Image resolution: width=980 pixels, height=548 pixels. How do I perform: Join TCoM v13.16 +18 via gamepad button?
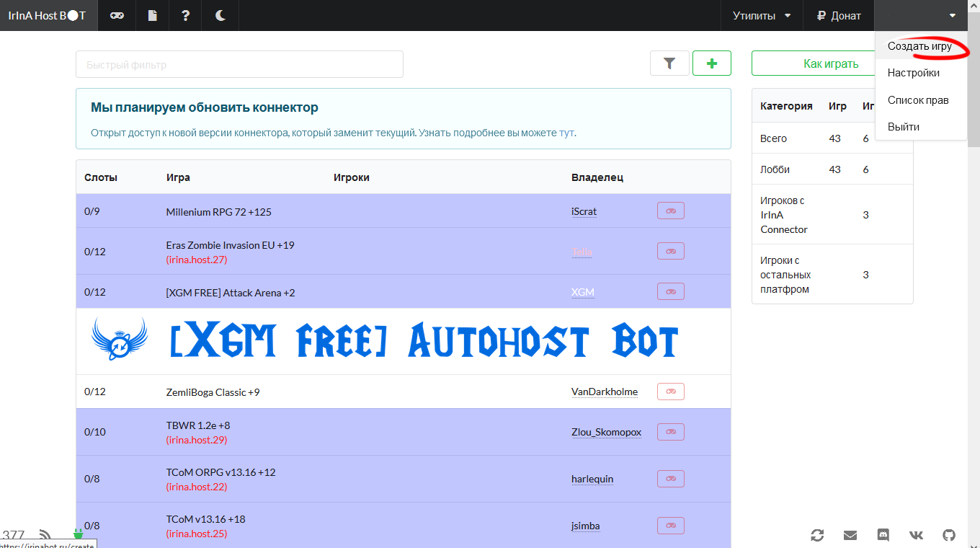pos(671,526)
